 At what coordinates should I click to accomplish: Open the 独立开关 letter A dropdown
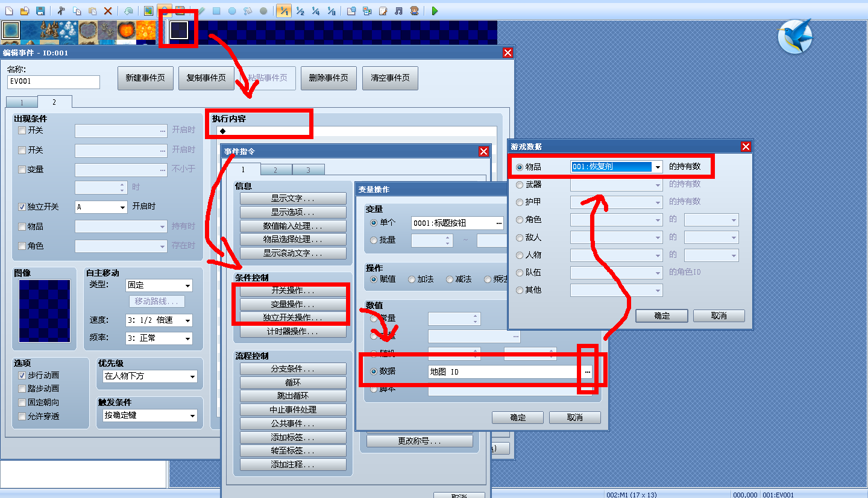(122, 207)
